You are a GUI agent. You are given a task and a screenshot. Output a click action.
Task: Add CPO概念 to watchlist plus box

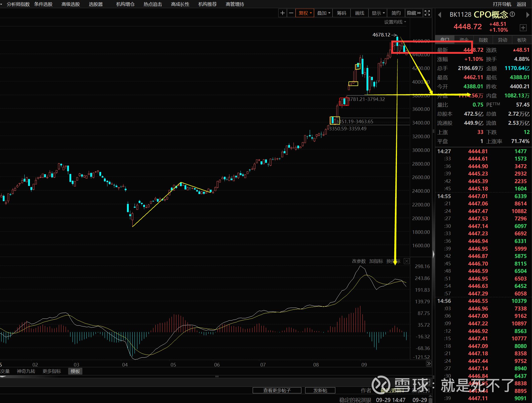coord(523,28)
